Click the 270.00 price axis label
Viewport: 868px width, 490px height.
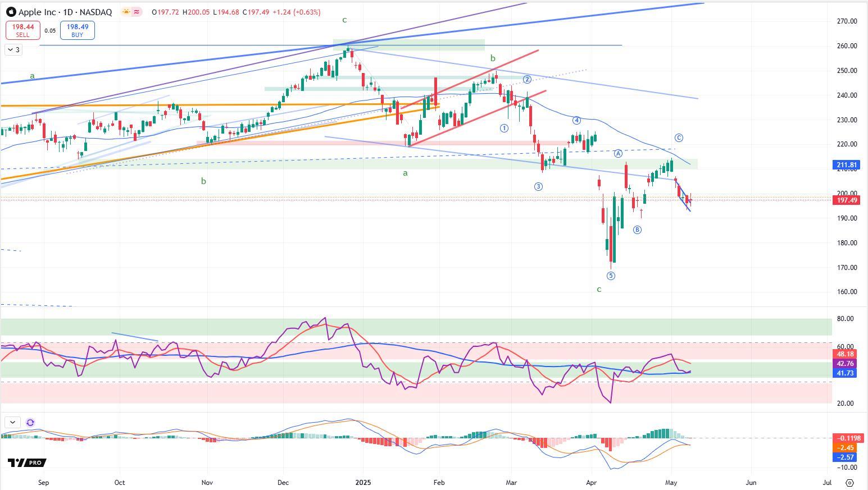click(847, 21)
